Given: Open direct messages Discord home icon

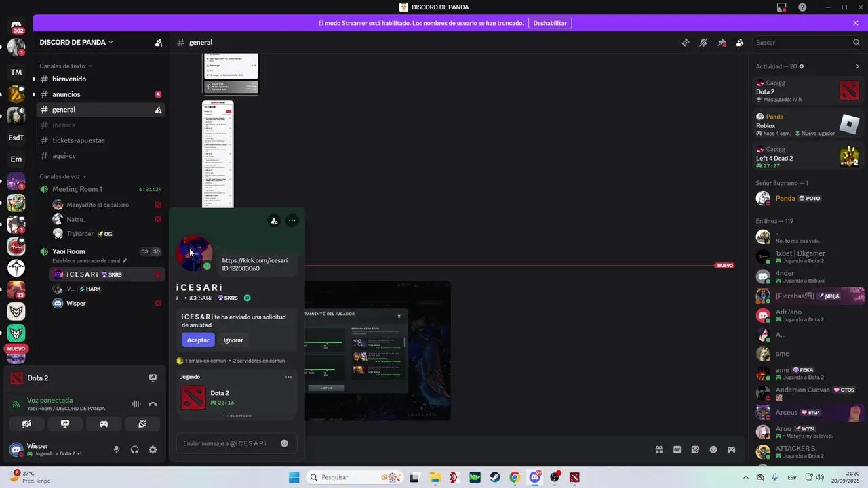Looking at the screenshot, I should click(x=16, y=26).
